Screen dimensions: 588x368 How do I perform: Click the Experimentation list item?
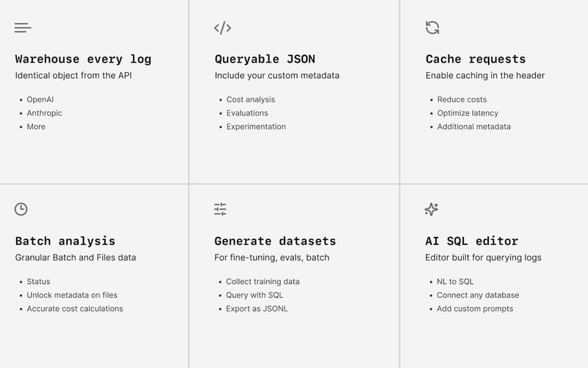pyautogui.click(x=256, y=127)
